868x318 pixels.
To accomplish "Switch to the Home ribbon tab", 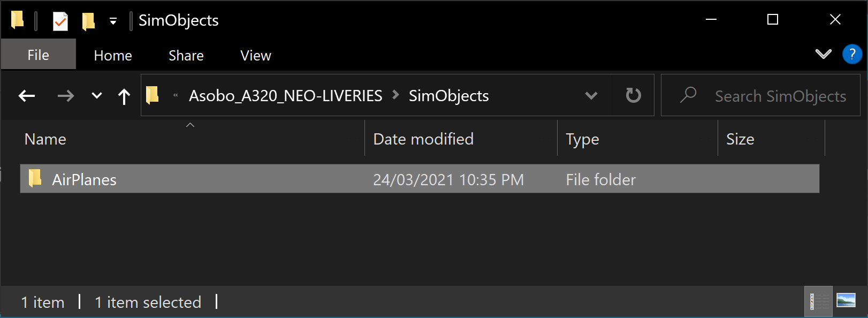I will [112, 56].
